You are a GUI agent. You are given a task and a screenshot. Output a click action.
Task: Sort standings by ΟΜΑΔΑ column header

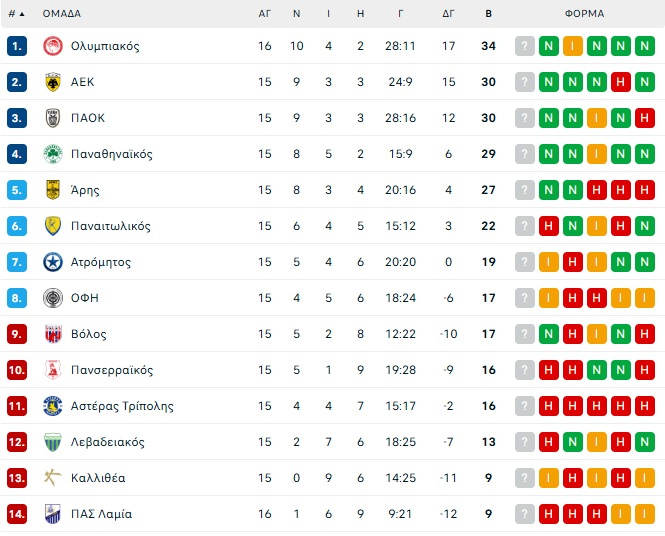(x=62, y=14)
